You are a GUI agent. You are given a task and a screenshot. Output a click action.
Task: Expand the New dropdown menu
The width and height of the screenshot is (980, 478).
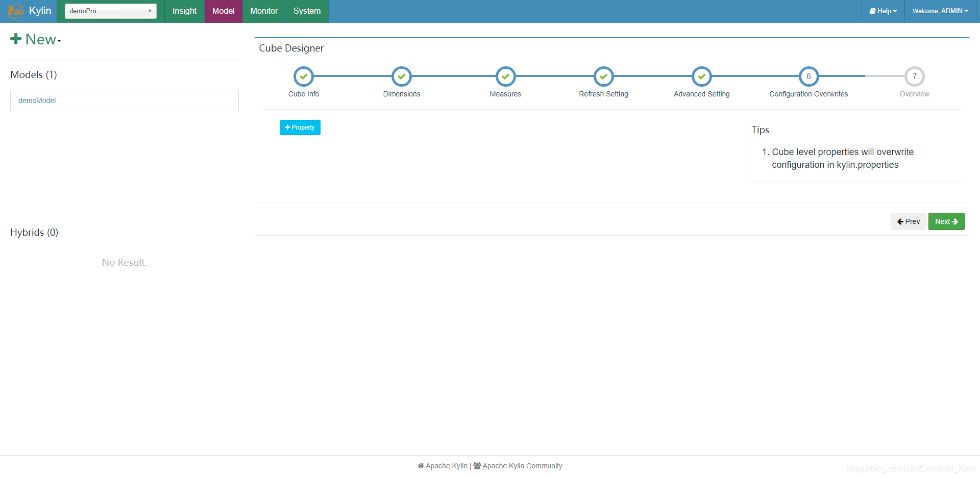click(x=36, y=39)
